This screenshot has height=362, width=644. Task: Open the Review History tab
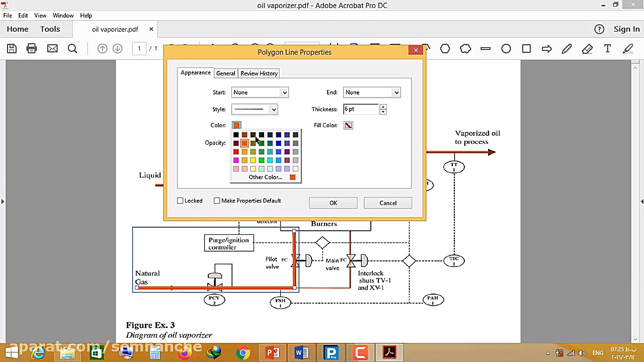tap(259, 73)
